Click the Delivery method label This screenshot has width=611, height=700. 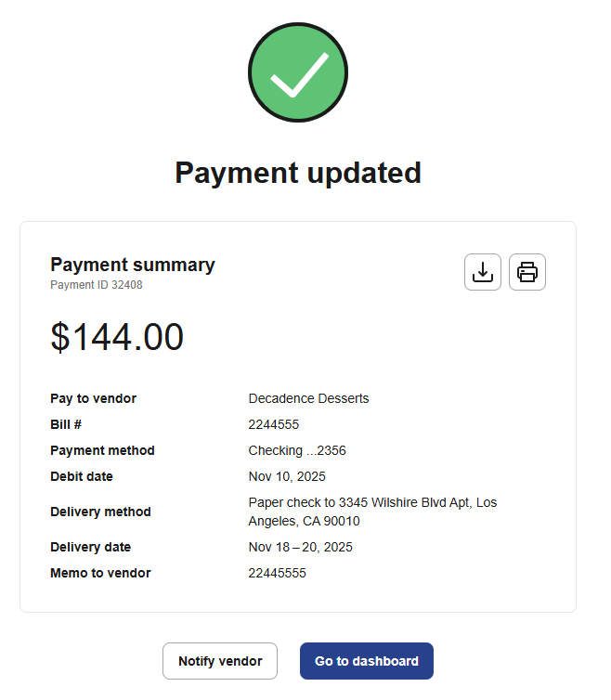(100, 512)
